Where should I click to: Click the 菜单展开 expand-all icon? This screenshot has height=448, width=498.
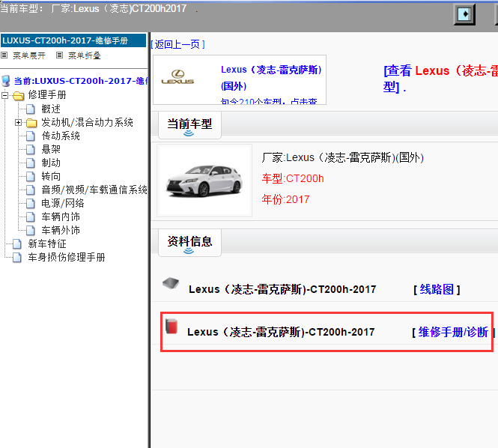[4, 55]
